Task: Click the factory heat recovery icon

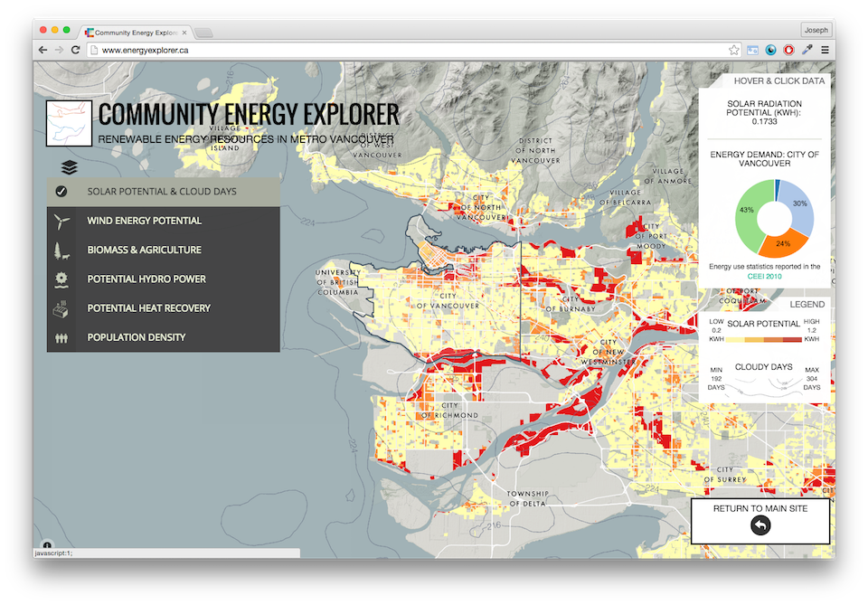Action: pos(61,308)
